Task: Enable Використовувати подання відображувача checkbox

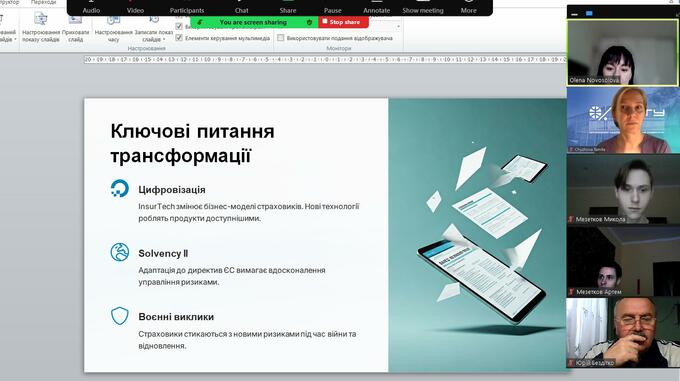Action: (x=281, y=38)
